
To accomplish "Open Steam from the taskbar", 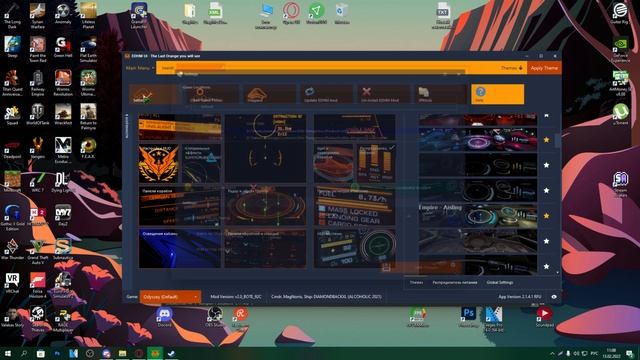I will click(171, 353).
